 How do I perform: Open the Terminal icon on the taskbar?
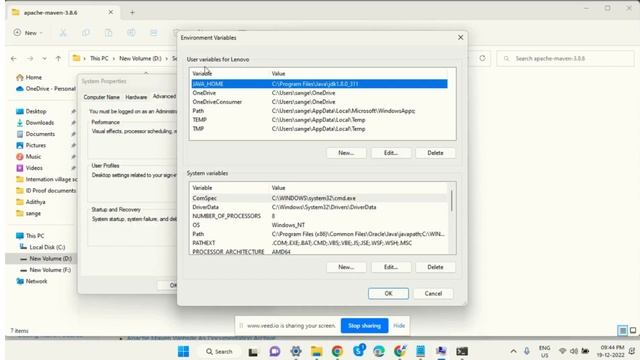pos(462,351)
